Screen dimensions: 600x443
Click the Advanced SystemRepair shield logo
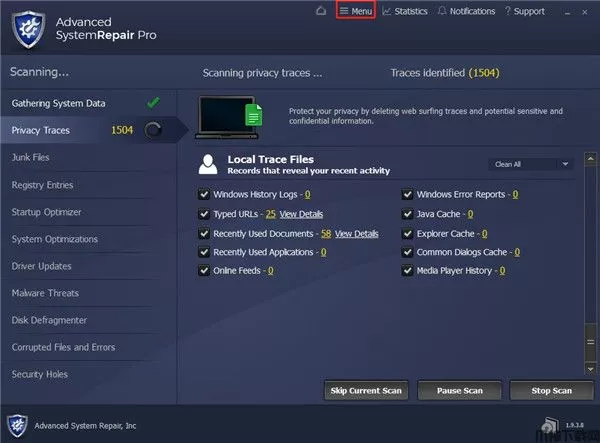click(28, 29)
